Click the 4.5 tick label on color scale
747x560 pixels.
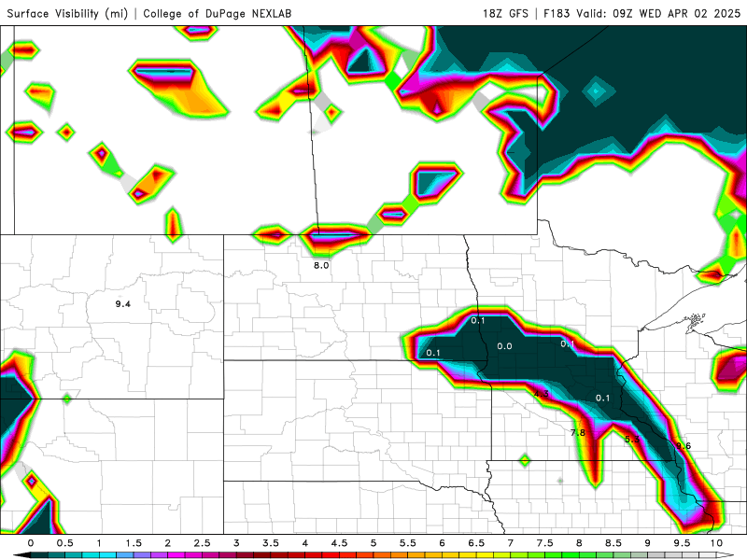(339, 543)
